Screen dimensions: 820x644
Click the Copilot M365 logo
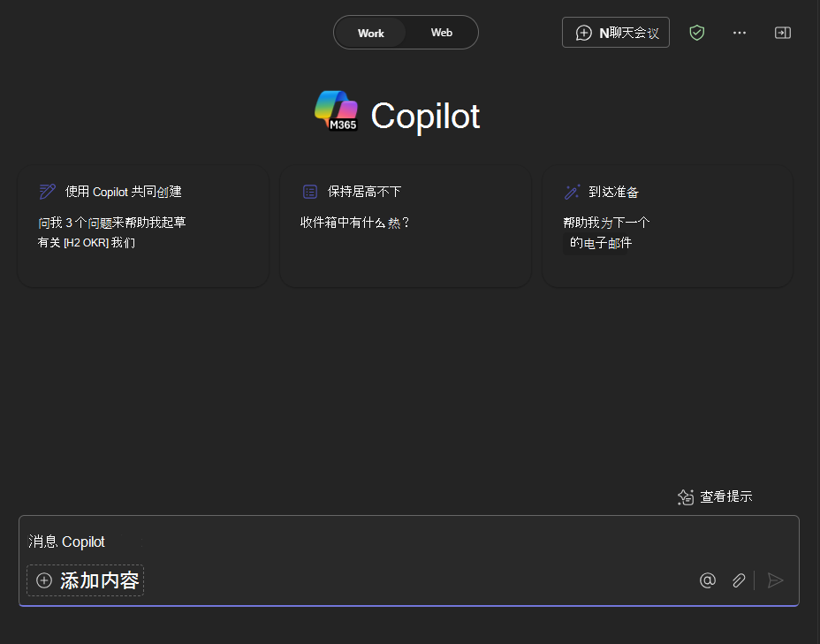(337, 110)
